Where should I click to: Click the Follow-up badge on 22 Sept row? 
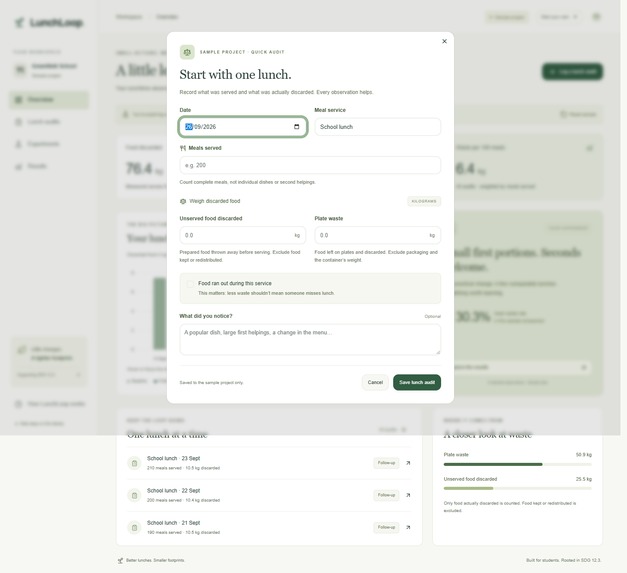tap(386, 495)
